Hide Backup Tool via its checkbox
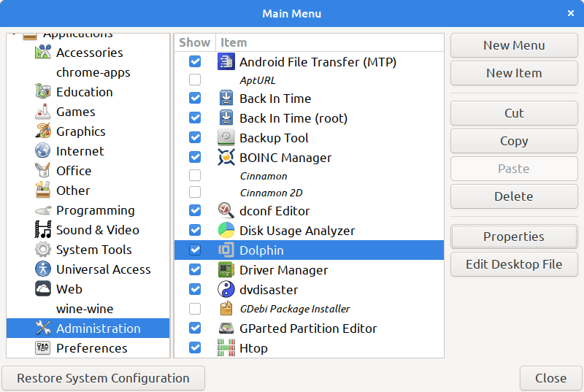 pyautogui.click(x=195, y=137)
